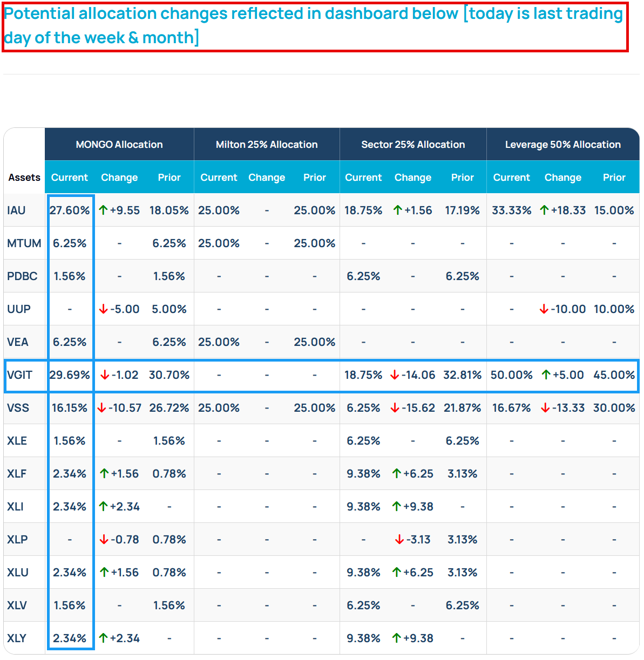Click the red arrow on VGIT Sector -14.06
Image resolution: width=644 pixels, height=660 pixels.
point(394,375)
